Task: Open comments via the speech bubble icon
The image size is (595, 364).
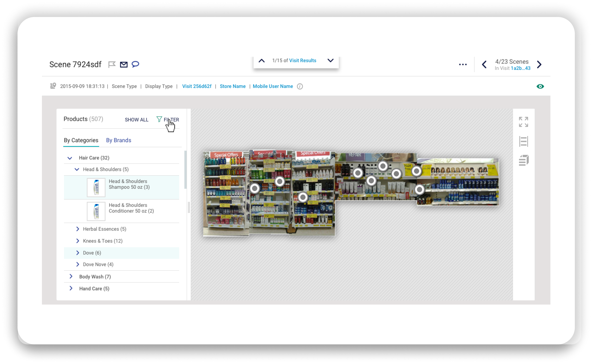Action: click(135, 64)
